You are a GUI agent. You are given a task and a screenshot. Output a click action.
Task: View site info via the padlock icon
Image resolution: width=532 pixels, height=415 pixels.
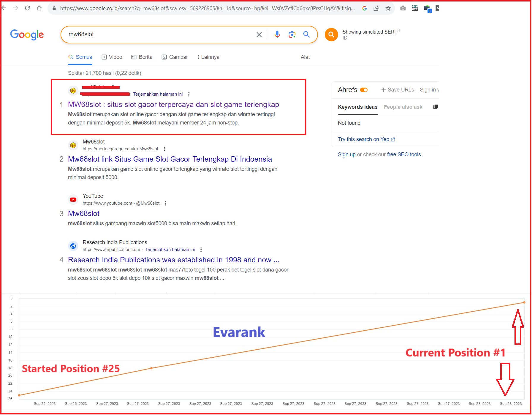click(54, 9)
